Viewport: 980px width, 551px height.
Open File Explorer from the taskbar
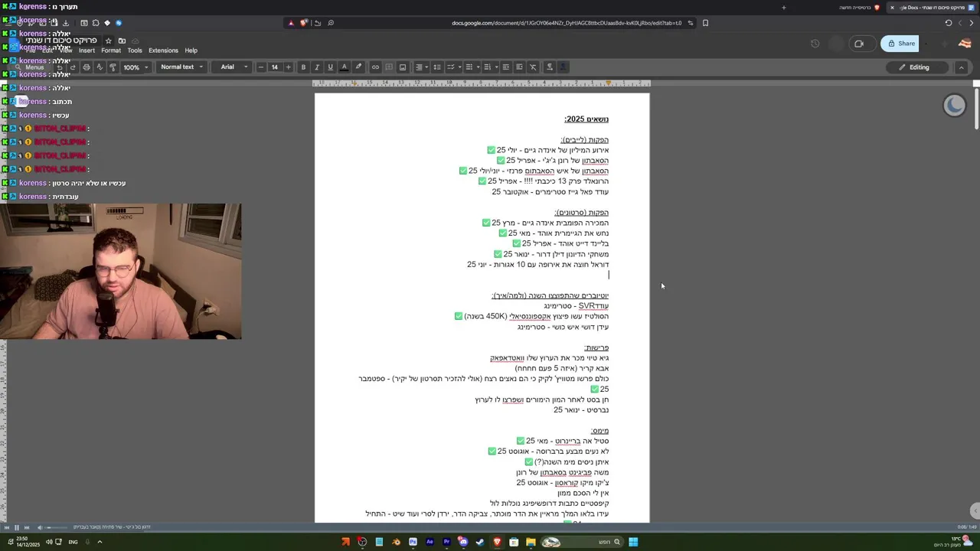[531, 542]
